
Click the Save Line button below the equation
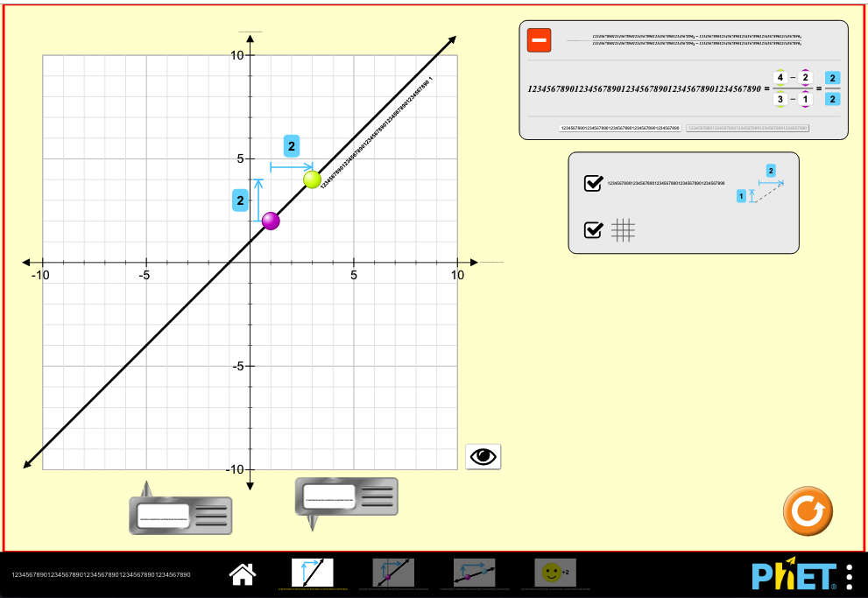click(619, 128)
